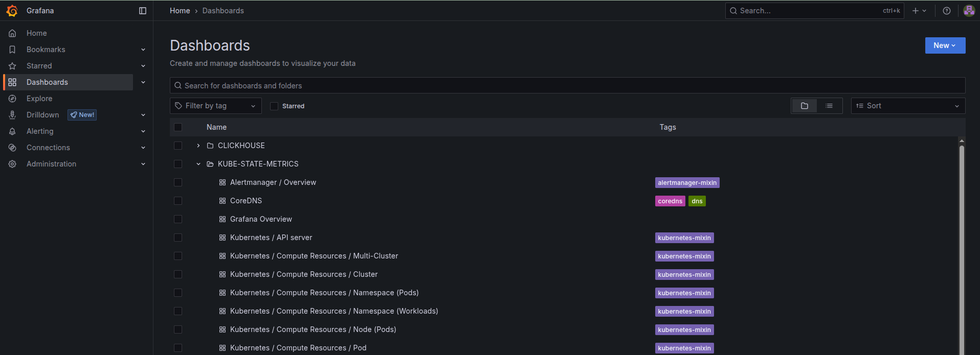
Task: Check the CoreDNS row checkbox
Action: (x=178, y=201)
